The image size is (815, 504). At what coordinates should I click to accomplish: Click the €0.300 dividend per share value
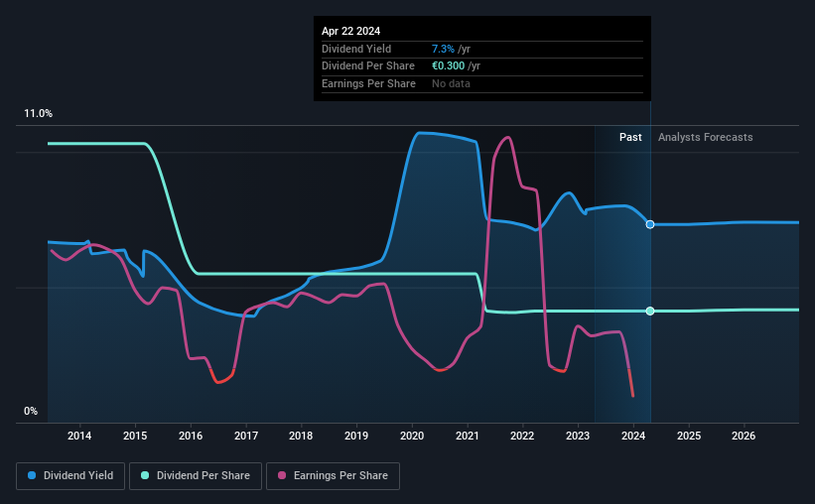pos(448,66)
